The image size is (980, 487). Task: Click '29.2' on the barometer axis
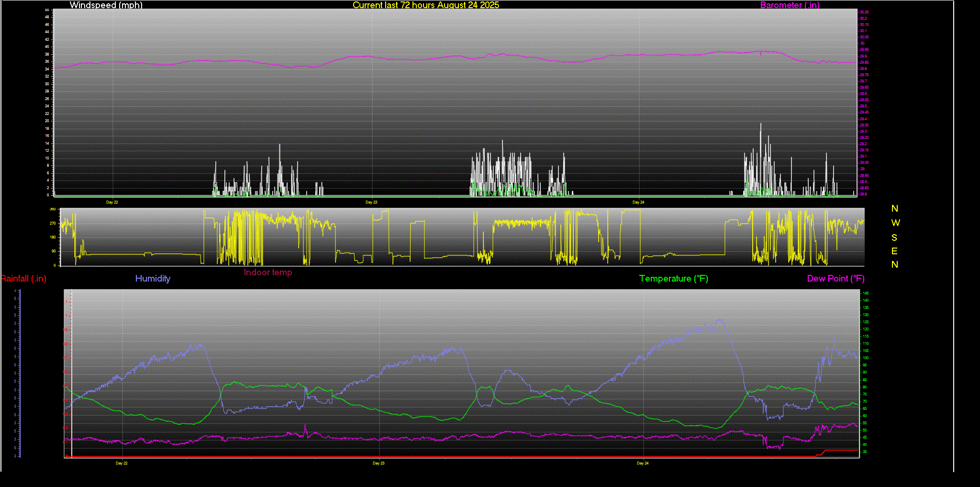863,144
